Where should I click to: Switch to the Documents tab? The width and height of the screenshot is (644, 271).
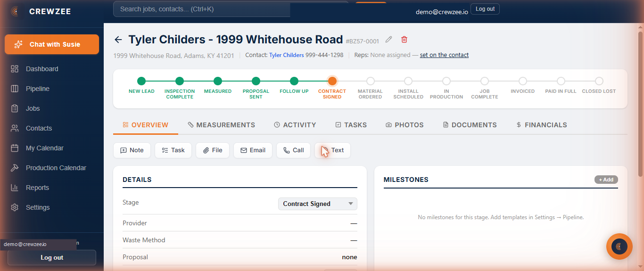point(470,125)
